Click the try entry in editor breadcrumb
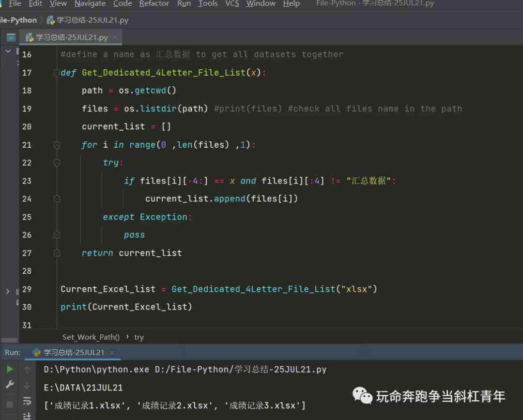This screenshot has width=523, height=420. tap(139, 337)
